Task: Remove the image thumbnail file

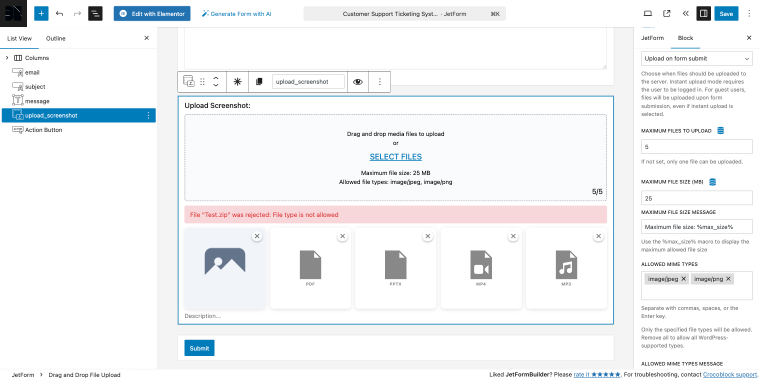Action: [x=257, y=236]
